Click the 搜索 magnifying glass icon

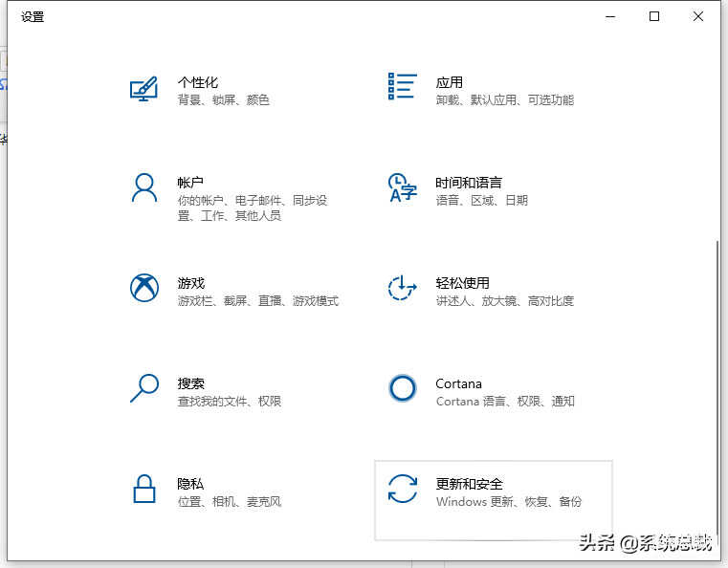tap(144, 388)
